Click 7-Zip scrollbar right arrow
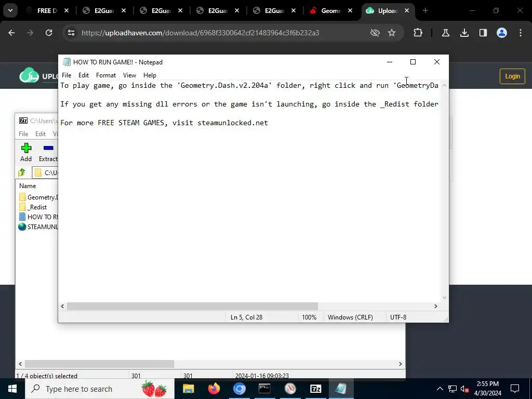Screen dimensions: 532x399 click(x=401, y=364)
